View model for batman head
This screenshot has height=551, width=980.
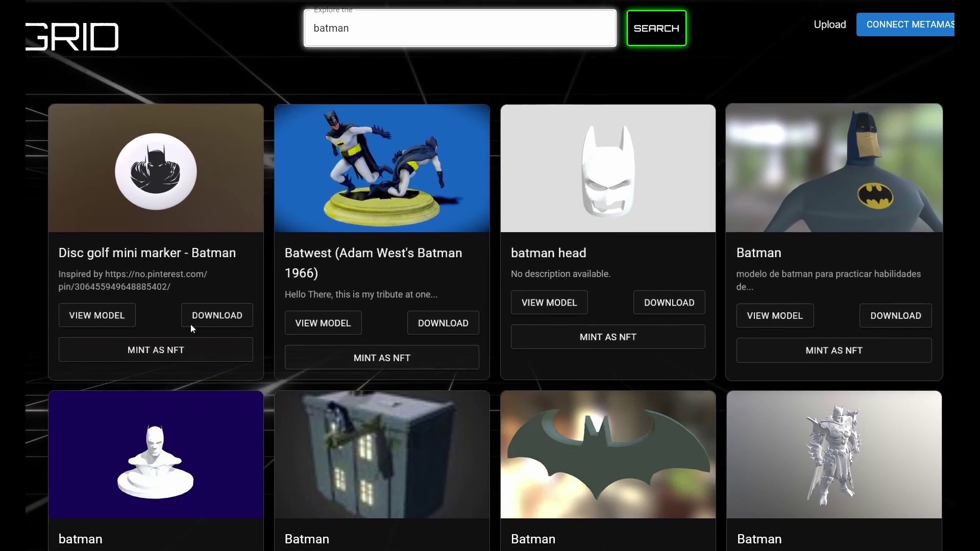tap(549, 303)
